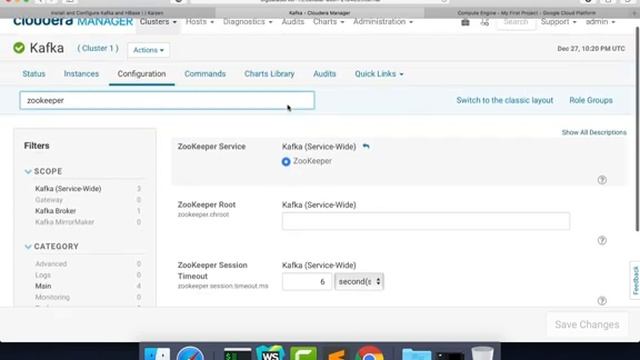Open the Feedback side tab
The image size is (640, 360).
(635, 280)
